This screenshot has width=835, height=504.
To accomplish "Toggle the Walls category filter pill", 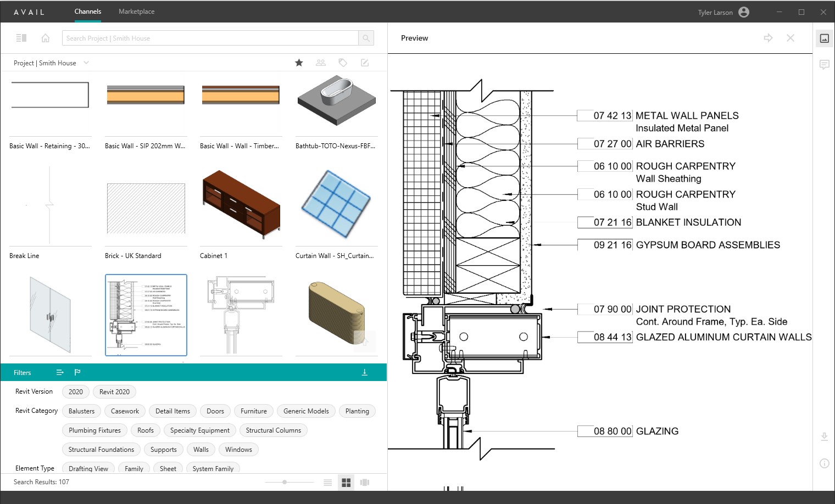I will [x=201, y=449].
